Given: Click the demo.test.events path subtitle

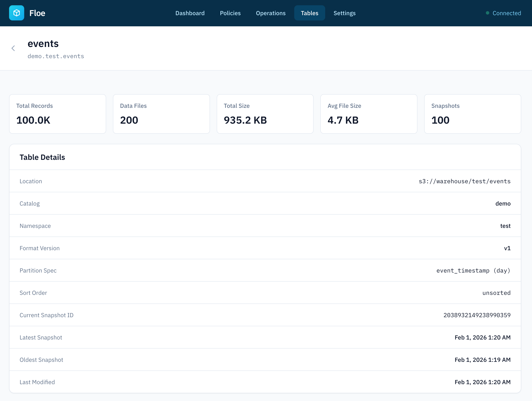Looking at the screenshot, I should coord(56,56).
